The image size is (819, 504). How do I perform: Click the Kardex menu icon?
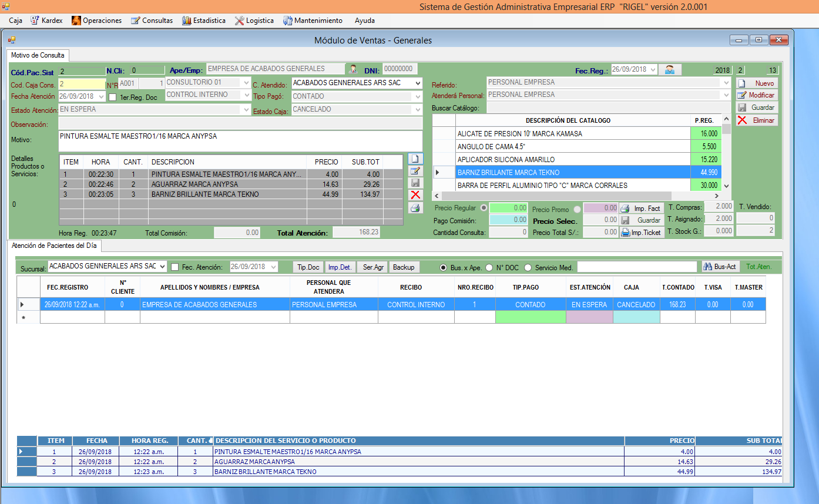34,21
